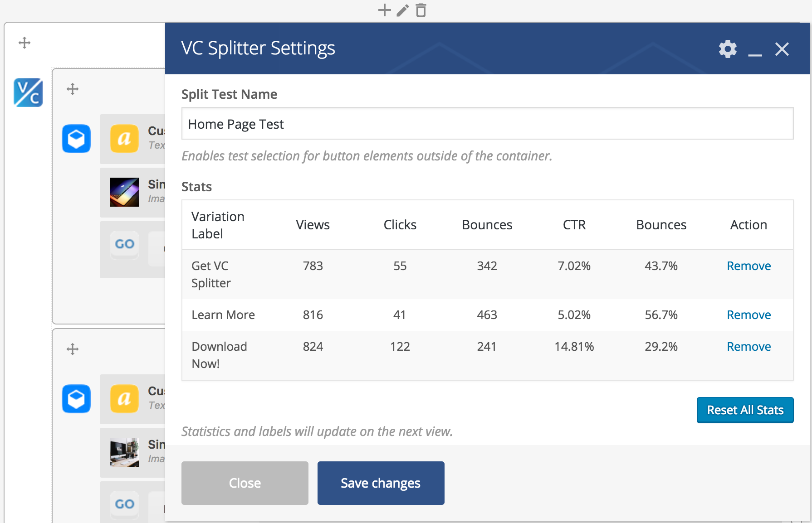Click the first yellow custom heading icon
The height and width of the screenshot is (523, 812).
(x=124, y=139)
